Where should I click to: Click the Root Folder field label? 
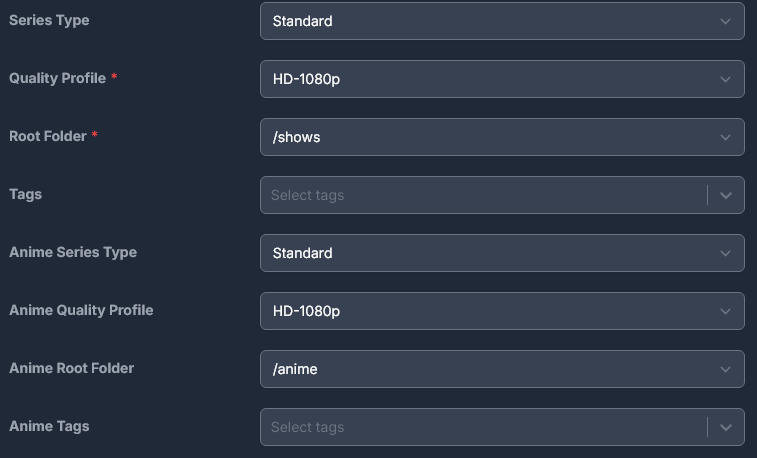coord(47,136)
